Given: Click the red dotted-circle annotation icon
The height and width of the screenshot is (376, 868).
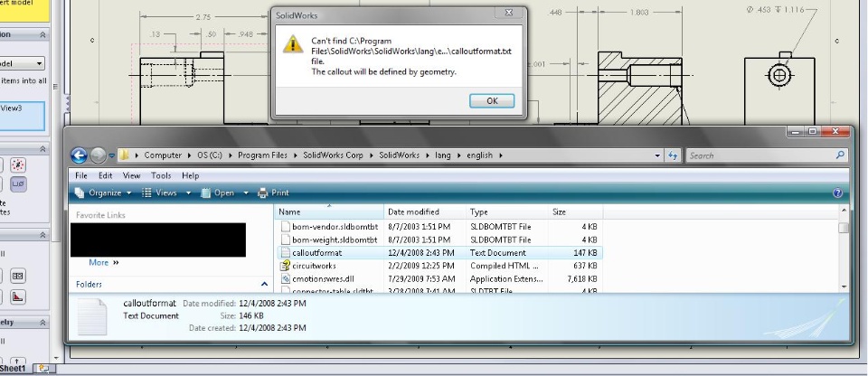Looking at the screenshot, I should (18, 164).
